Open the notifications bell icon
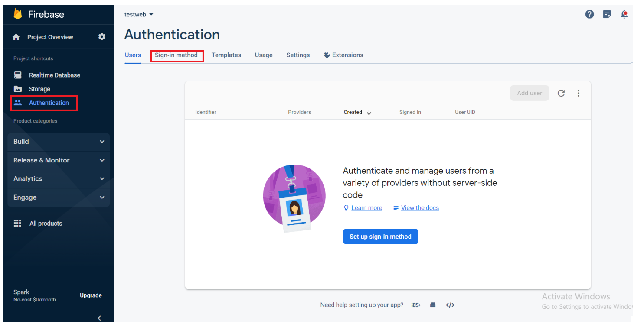This screenshot has height=324, width=644. [x=624, y=14]
